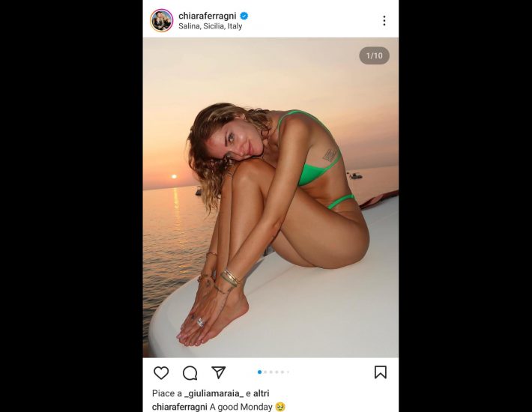
Task: View other likers via 'altri'
Action: click(262, 393)
